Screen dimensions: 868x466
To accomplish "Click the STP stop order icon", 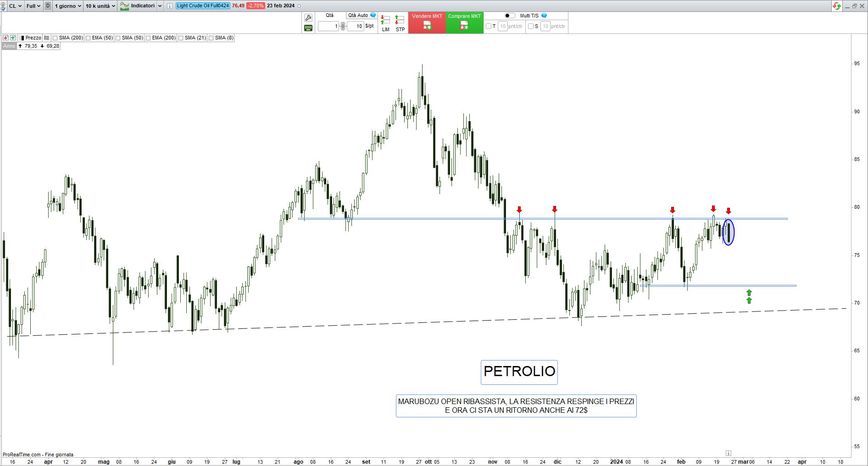I will click(400, 23).
